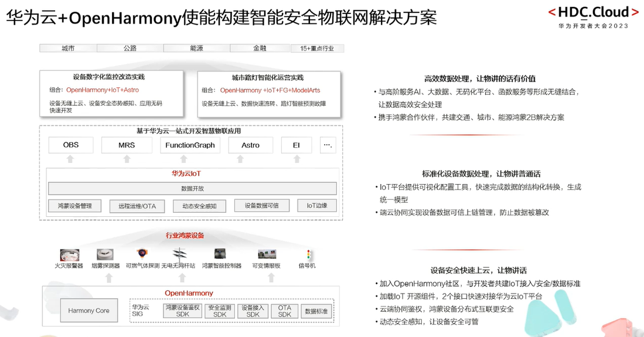Click the 设备安全快速上云，让物讲话 heading
The image size is (644, 337).
[x=479, y=270]
